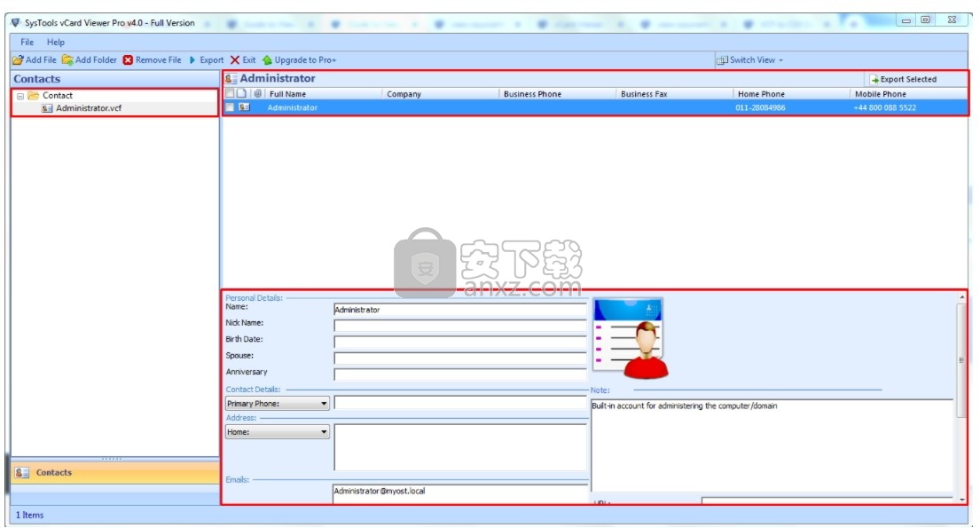Open the Switch View dropdown arrow
Viewport: 980px width, 528px height.
point(780,60)
